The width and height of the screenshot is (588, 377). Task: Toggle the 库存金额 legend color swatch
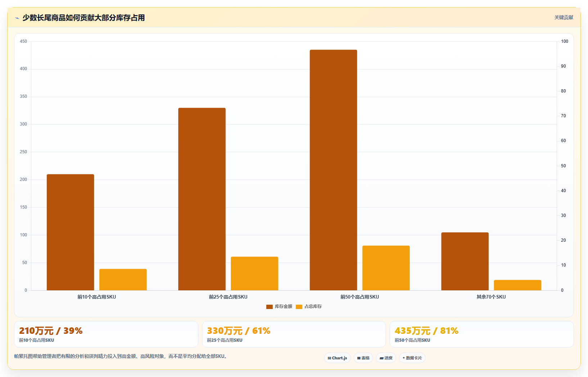[x=269, y=307]
